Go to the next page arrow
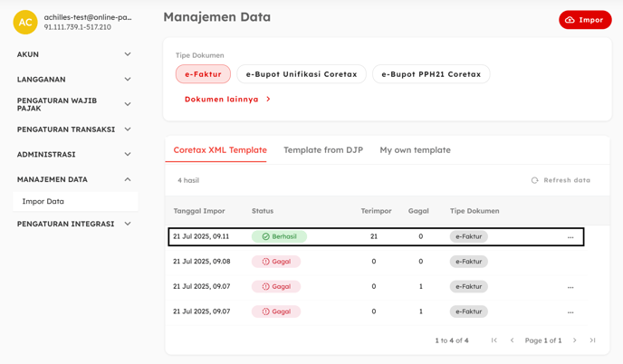 click(x=574, y=340)
